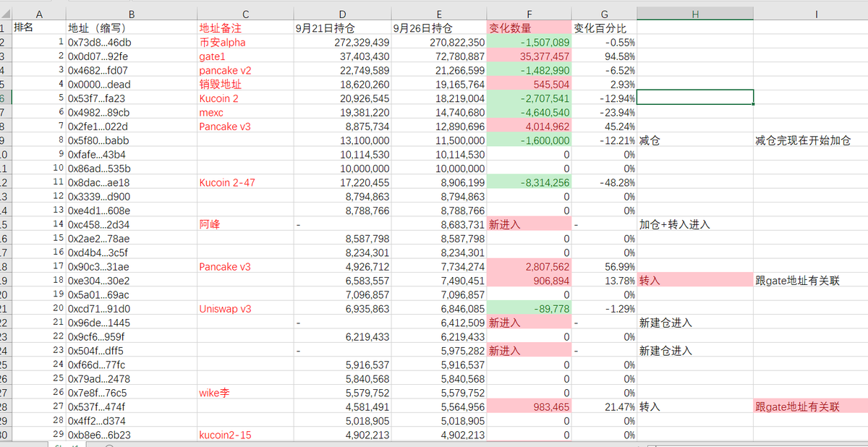Select 'Kucoin 2' note beside 0x53f7...fa23
Viewport: 868px width, 447px height.
coord(245,98)
